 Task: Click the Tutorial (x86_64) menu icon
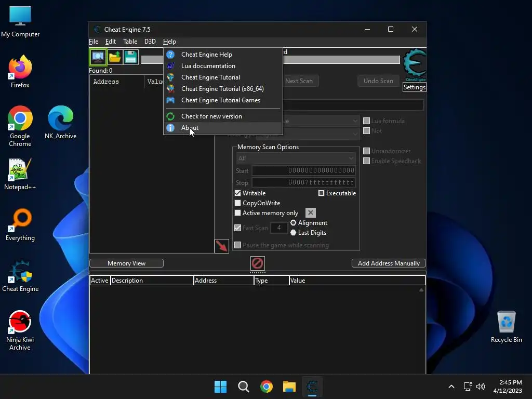coord(170,89)
